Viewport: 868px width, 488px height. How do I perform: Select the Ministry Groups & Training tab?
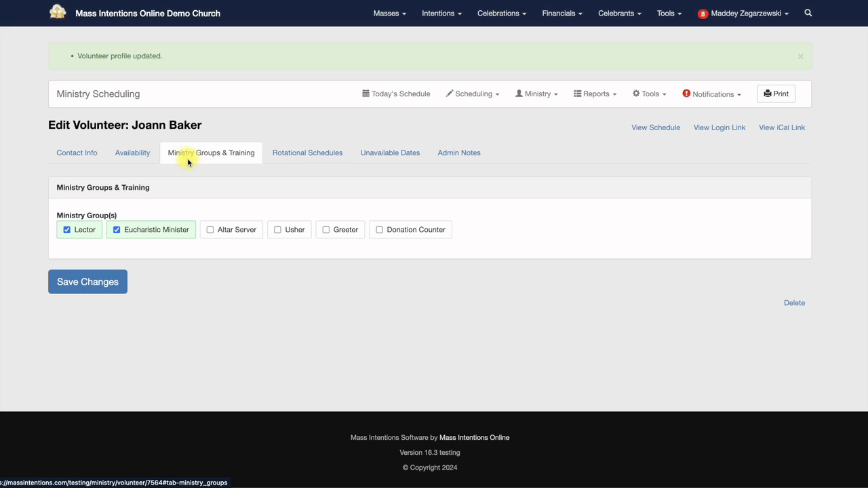click(211, 153)
